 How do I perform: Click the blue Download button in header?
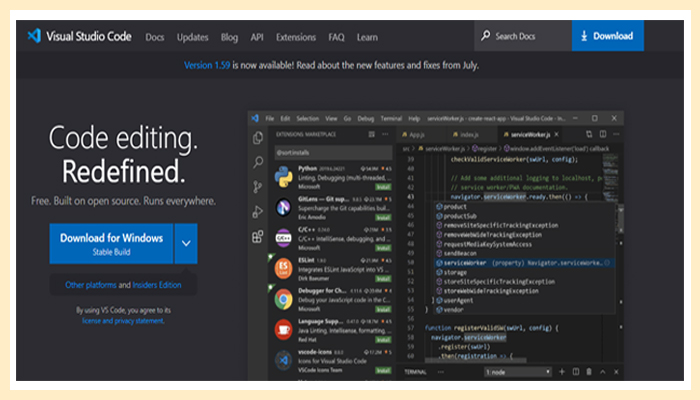pos(608,36)
